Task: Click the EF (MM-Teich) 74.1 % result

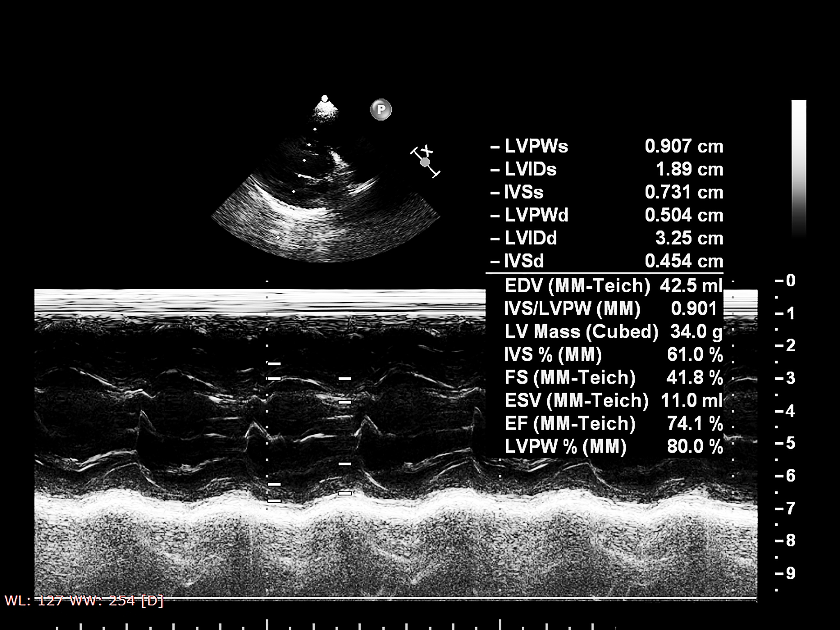Action: (614, 424)
